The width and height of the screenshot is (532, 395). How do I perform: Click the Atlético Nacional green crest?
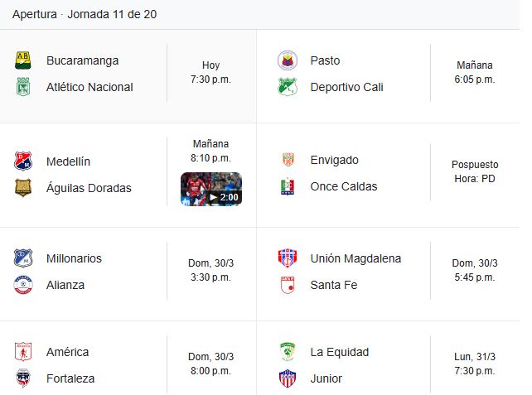point(23,87)
